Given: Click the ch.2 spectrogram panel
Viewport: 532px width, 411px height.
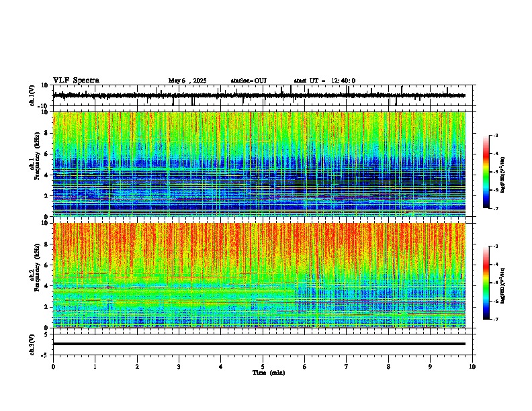Looking at the screenshot, I should click(259, 275).
